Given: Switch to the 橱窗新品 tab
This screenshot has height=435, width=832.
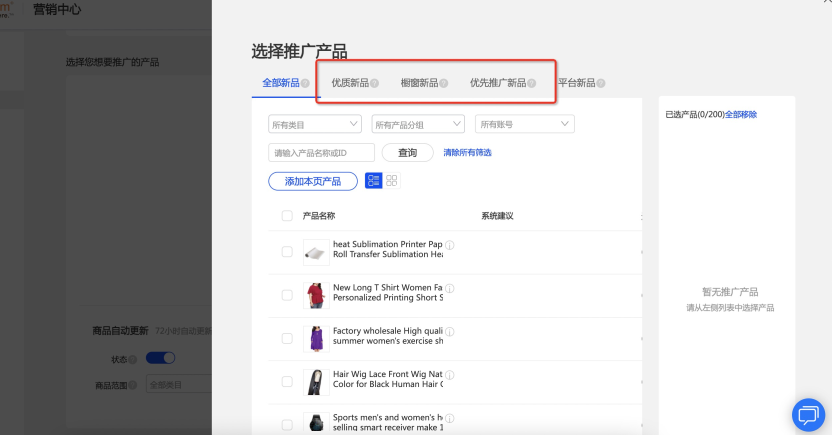Looking at the screenshot, I should point(419,83).
